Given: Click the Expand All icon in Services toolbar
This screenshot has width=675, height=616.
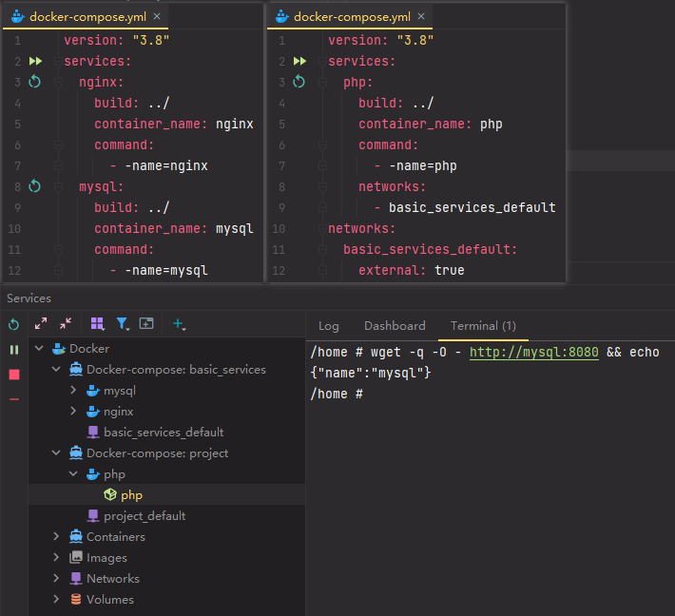Looking at the screenshot, I should [41, 323].
